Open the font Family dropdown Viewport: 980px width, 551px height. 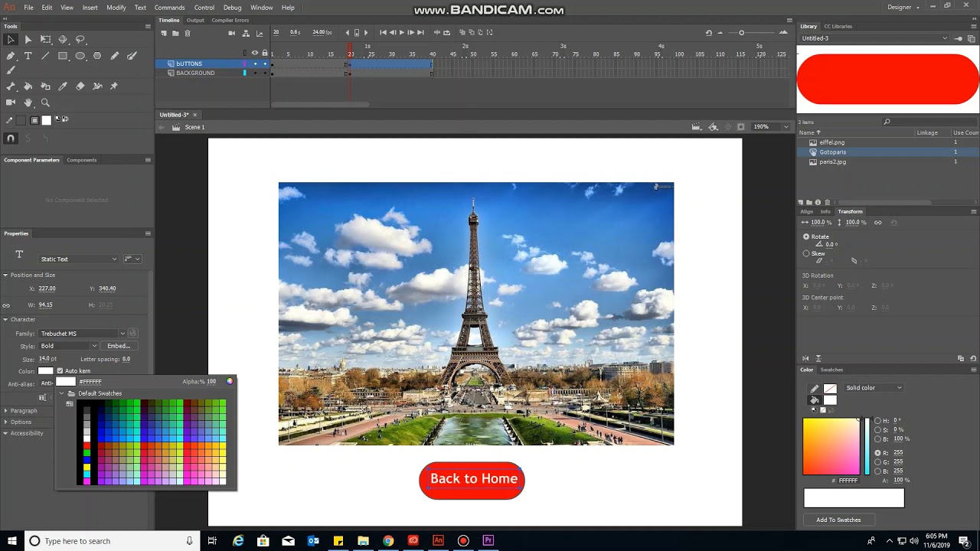coord(82,334)
